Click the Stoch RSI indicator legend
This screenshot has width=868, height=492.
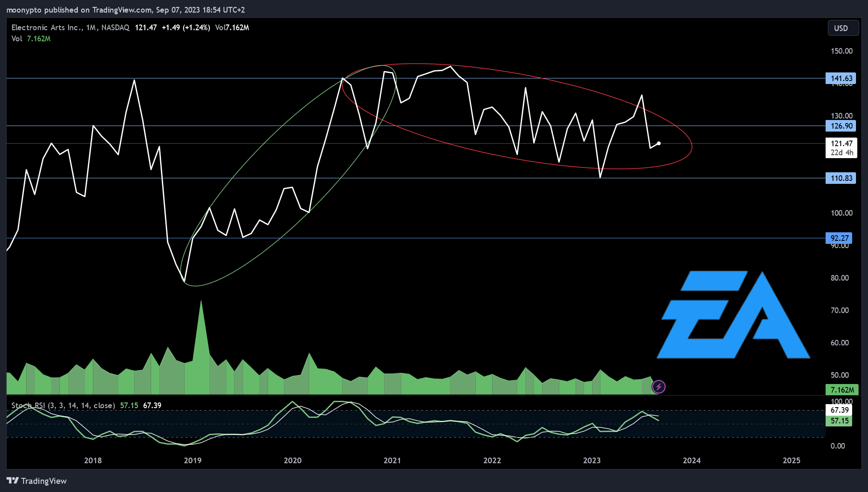coord(63,405)
